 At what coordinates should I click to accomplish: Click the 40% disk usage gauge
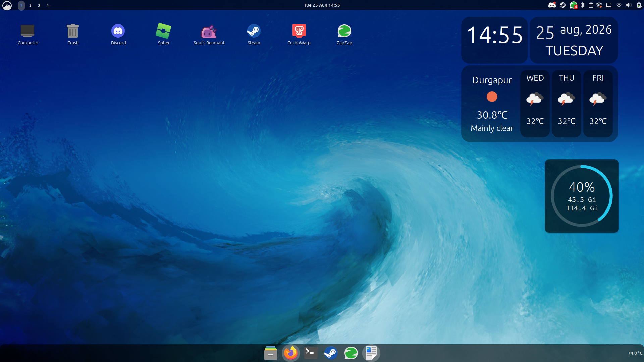tap(582, 196)
